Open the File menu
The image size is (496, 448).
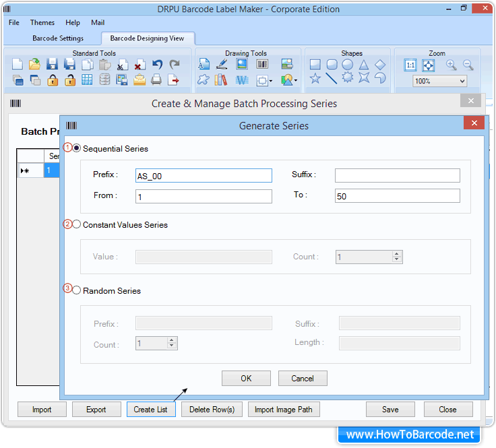(x=14, y=22)
